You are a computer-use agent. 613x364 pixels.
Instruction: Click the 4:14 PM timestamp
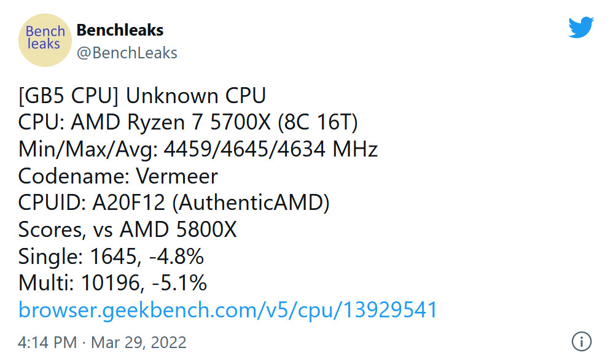[x=47, y=342]
